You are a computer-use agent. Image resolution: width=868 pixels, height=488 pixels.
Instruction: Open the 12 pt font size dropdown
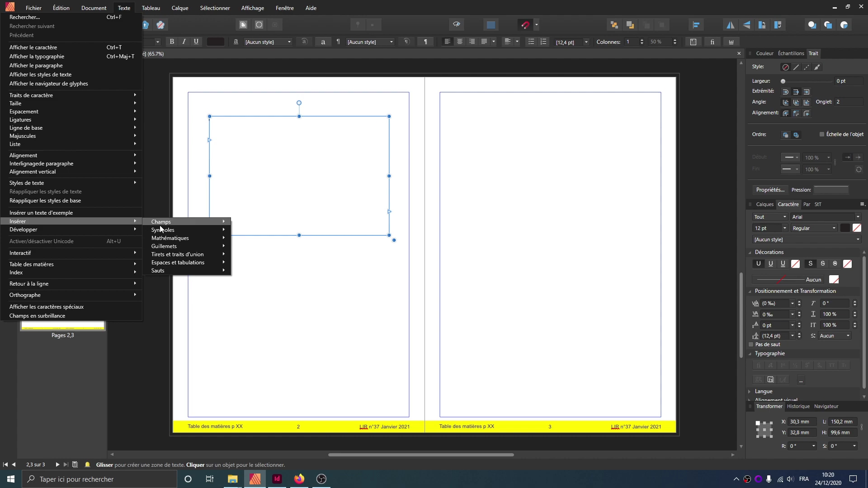coord(784,228)
